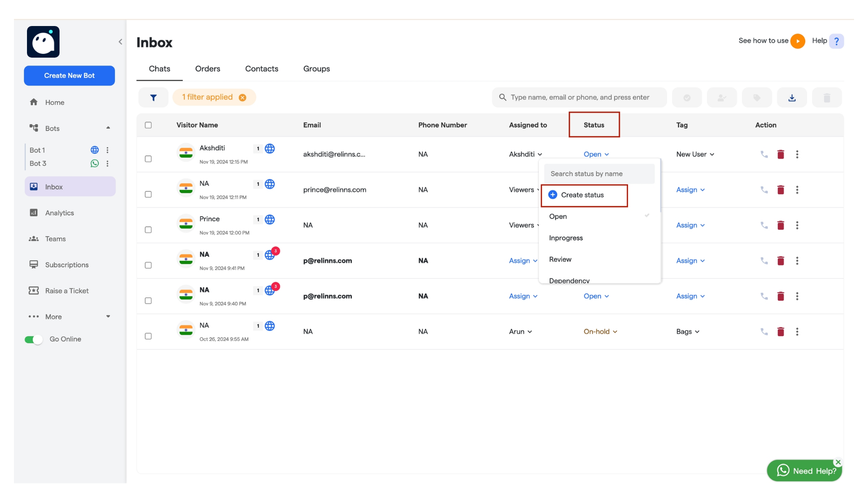Switch to the Contacts tab
868x502 pixels.
(x=261, y=69)
